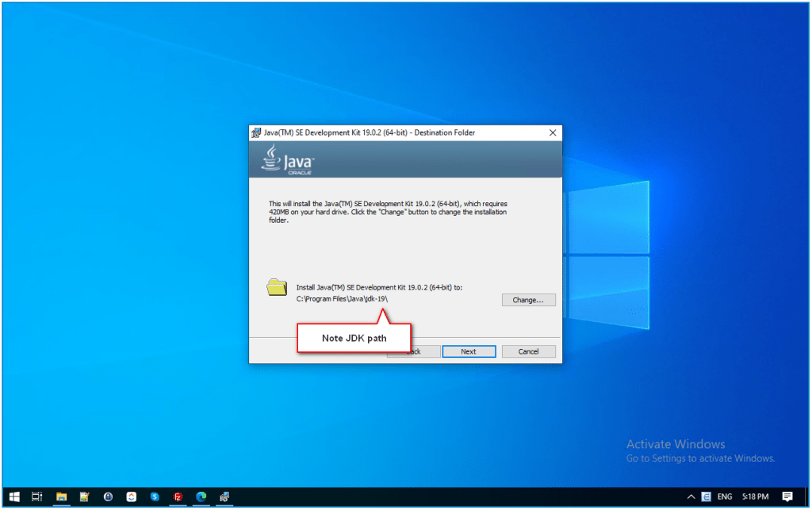Click the yellow destination folder icon
Viewport: 812px width, 510px height.
click(x=277, y=287)
